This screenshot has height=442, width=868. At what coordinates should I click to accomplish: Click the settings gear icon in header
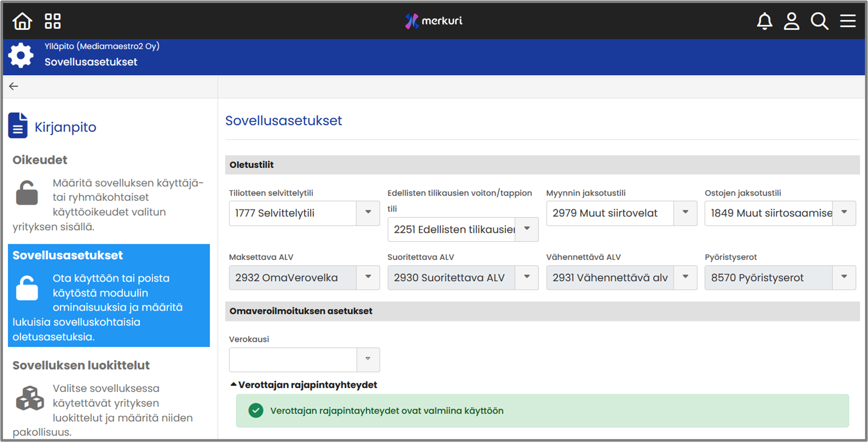coord(21,55)
